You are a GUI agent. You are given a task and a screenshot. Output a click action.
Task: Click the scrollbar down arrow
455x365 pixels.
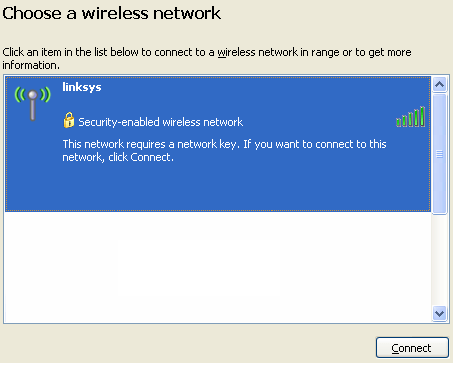439,313
